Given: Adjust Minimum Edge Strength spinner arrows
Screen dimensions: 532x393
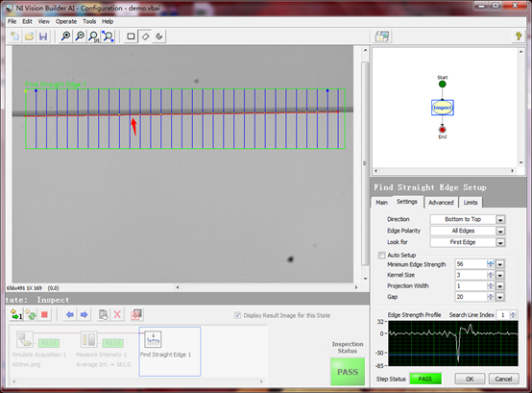Looking at the screenshot, I should tap(491, 264).
